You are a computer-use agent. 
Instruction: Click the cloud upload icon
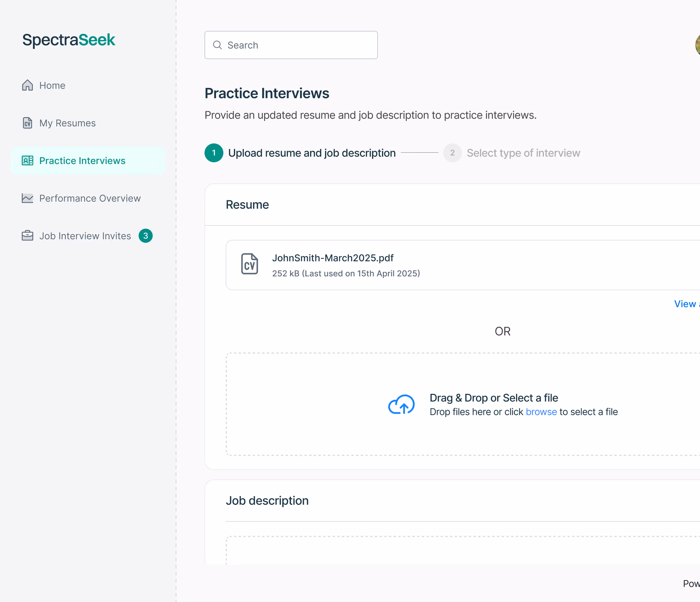tap(401, 404)
